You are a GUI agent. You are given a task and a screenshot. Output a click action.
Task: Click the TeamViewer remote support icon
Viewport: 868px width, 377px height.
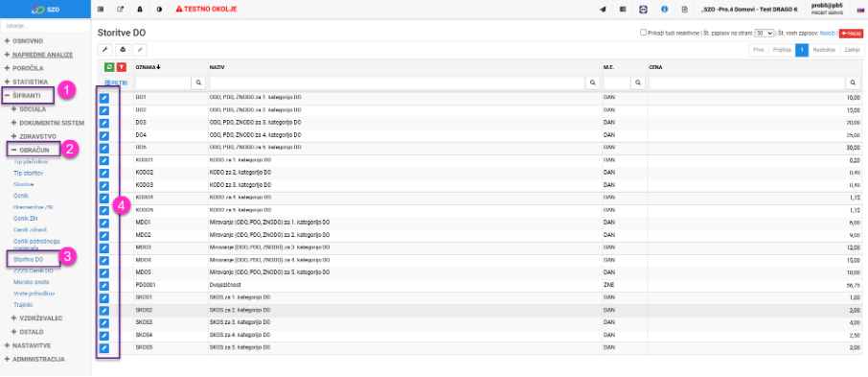(x=643, y=10)
